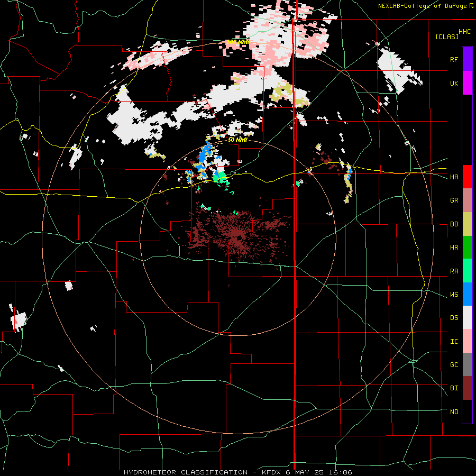
Task: Click the UK legend label
Action: (x=454, y=83)
